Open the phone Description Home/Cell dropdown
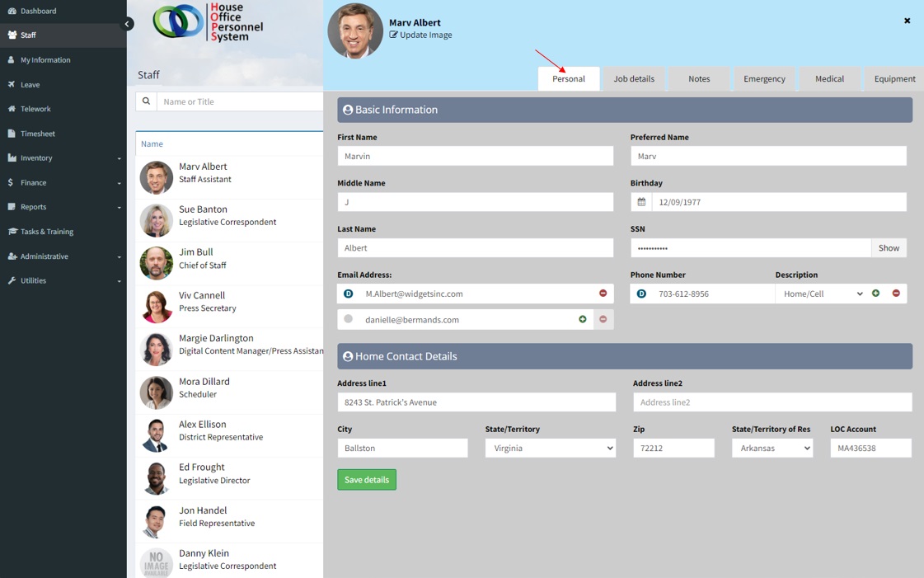 [822, 294]
